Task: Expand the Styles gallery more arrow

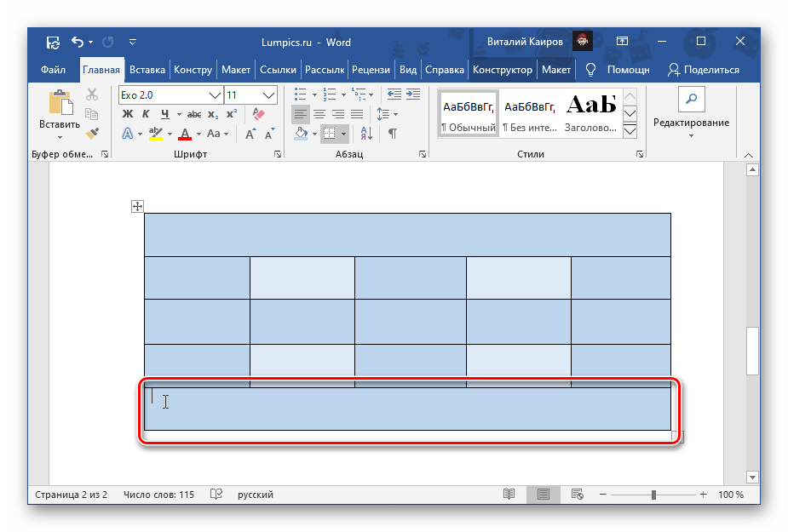Action: [630, 132]
